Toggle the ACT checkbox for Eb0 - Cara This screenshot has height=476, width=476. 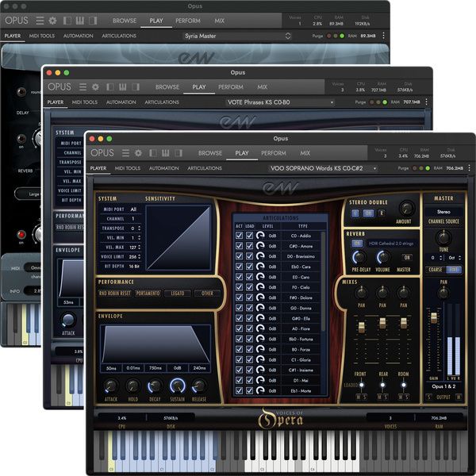coord(240,267)
